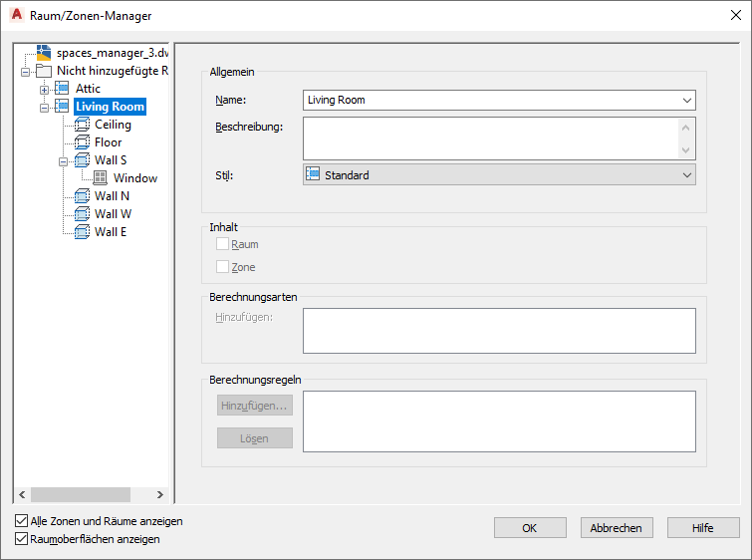
Task: Open the Name dropdown list
Action: click(686, 100)
